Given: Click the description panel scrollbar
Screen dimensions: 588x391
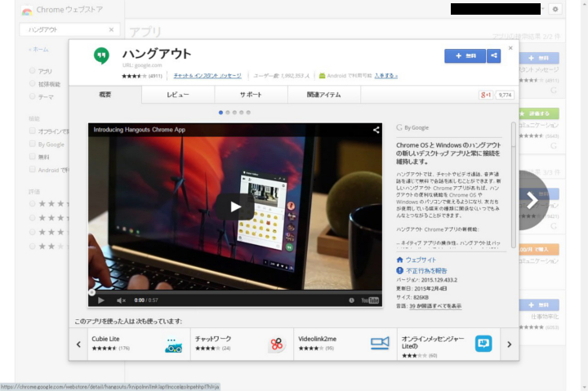Looking at the screenshot, I should coord(514,184).
